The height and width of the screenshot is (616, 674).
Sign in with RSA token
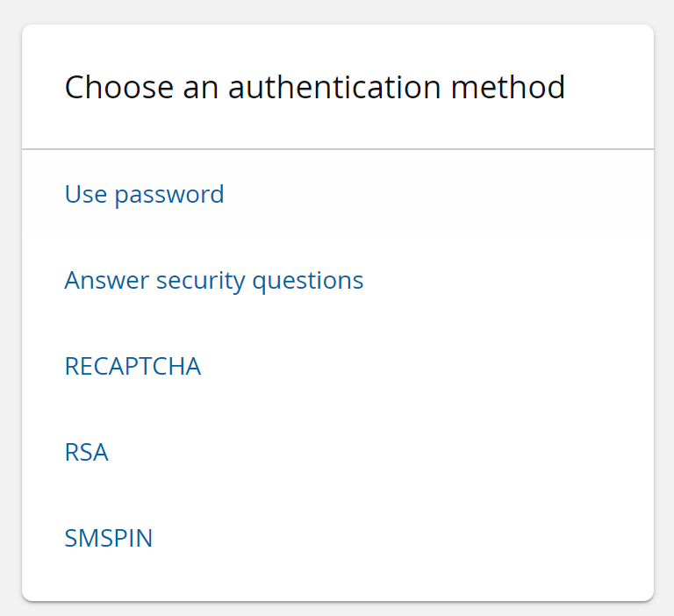click(x=86, y=452)
